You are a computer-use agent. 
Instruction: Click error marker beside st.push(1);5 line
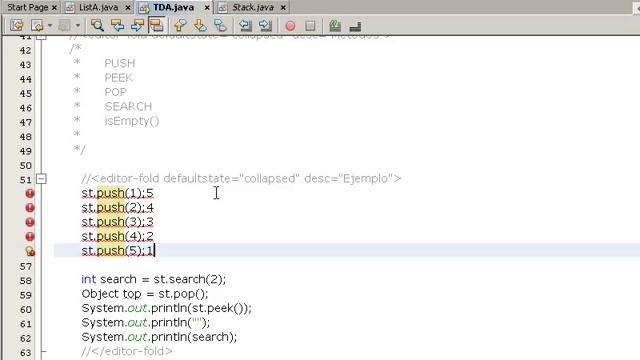coord(30,193)
